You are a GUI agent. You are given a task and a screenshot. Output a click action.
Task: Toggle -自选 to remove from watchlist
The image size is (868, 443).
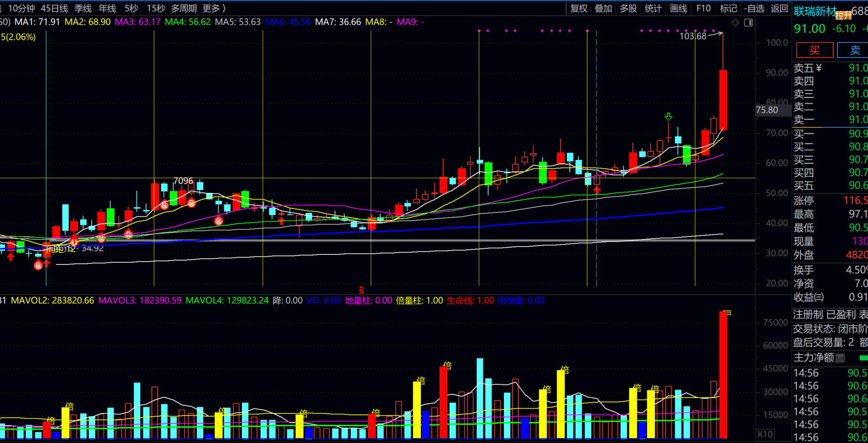754,8
